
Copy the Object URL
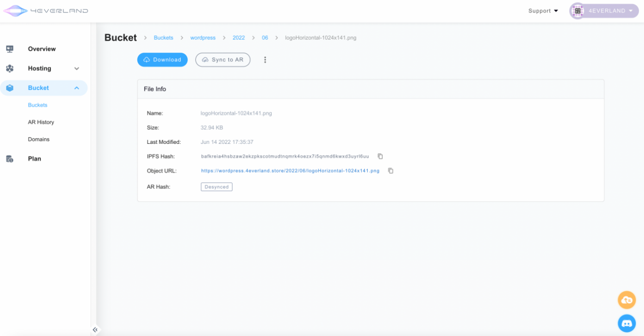click(390, 171)
